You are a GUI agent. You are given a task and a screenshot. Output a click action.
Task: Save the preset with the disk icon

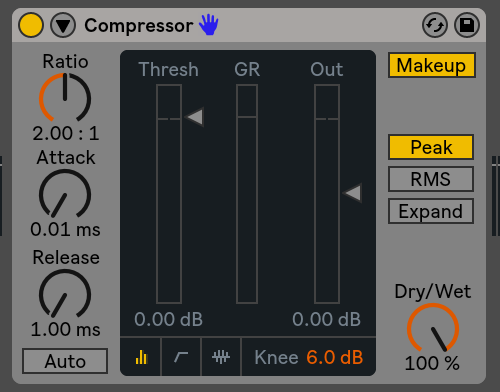click(x=467, y=25)
